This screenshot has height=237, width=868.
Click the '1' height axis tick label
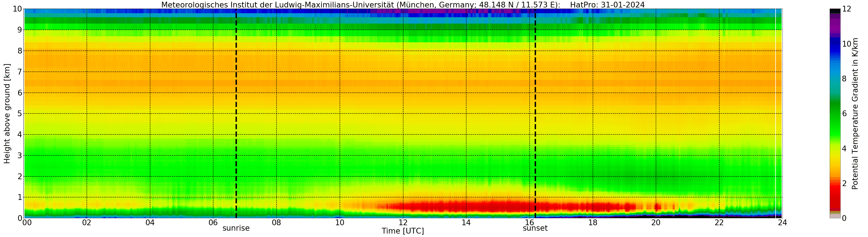pyautogui.click(x=20, y=197)
